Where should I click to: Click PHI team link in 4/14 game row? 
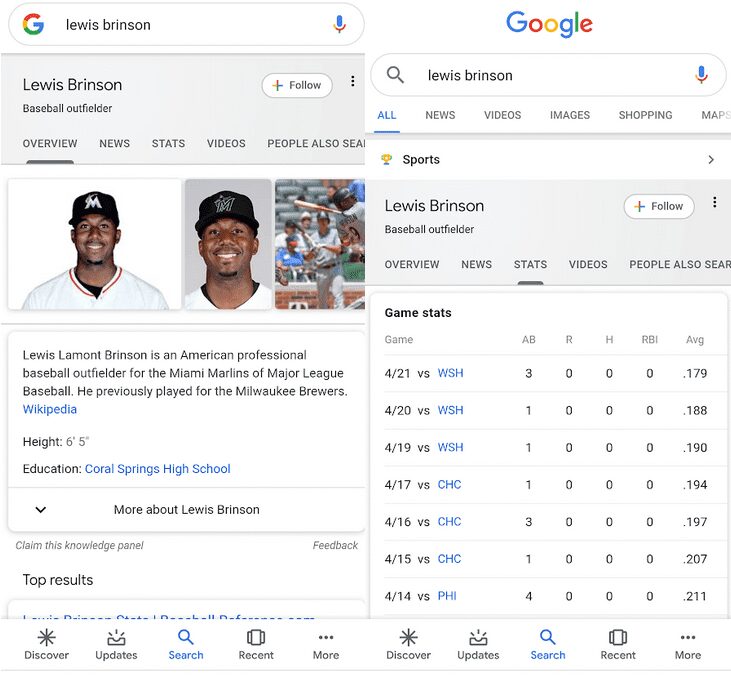tap(447, 596)
